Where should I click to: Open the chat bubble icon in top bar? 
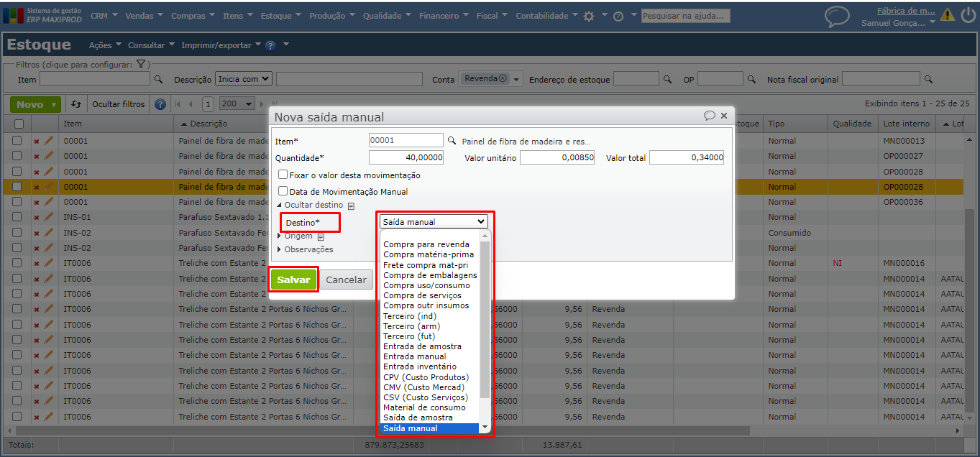point(836,16)
